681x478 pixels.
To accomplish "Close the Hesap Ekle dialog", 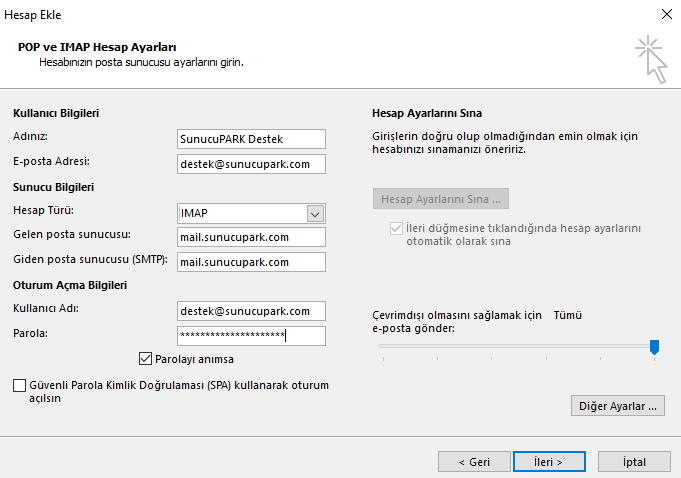I will pyautogui.click(x=667, y=14).
